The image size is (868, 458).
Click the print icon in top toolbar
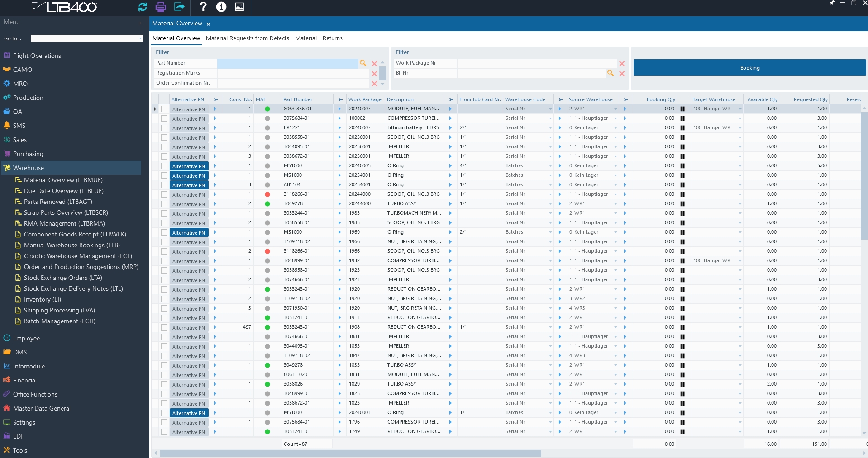click(x=161, y=7)
